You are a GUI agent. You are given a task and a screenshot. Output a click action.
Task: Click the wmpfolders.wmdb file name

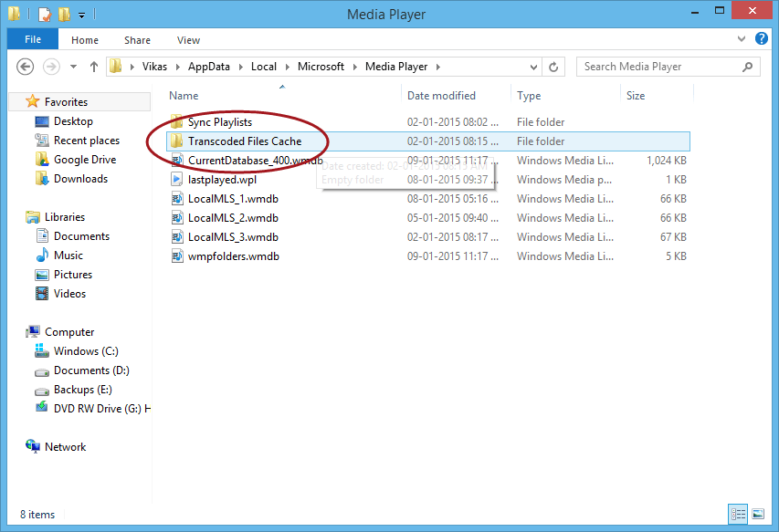tap(234, 256)
